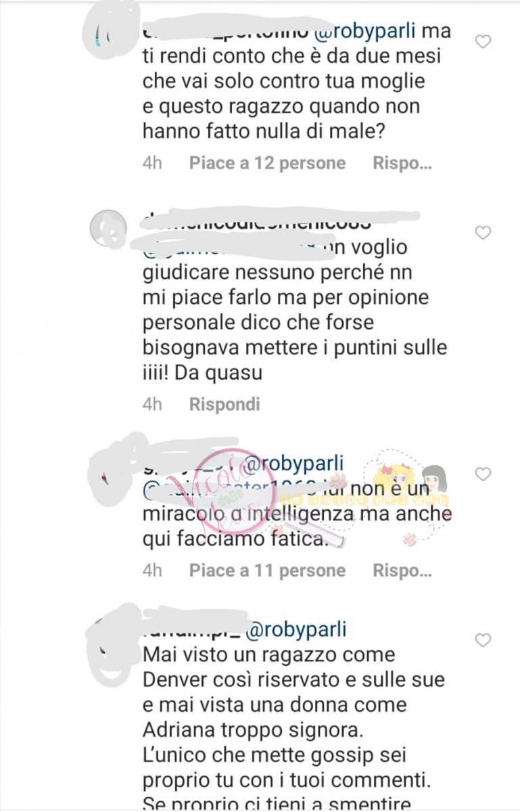This screenshot has height=812, width=520.
Task: Open the grey default avatar of second commenter
Action: [108, 229]
